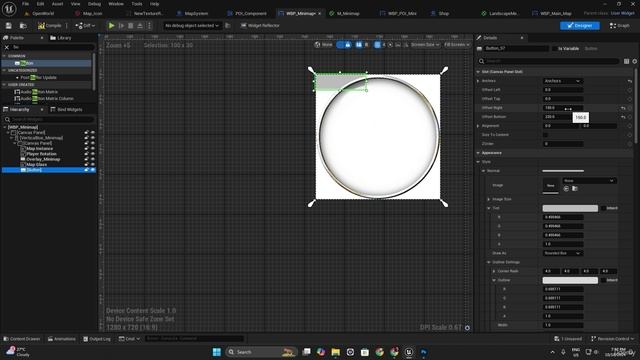Stop the play session with the square icon
This screenshot has width=640, height=360.
pyautogui.click(x=131, y=25)
